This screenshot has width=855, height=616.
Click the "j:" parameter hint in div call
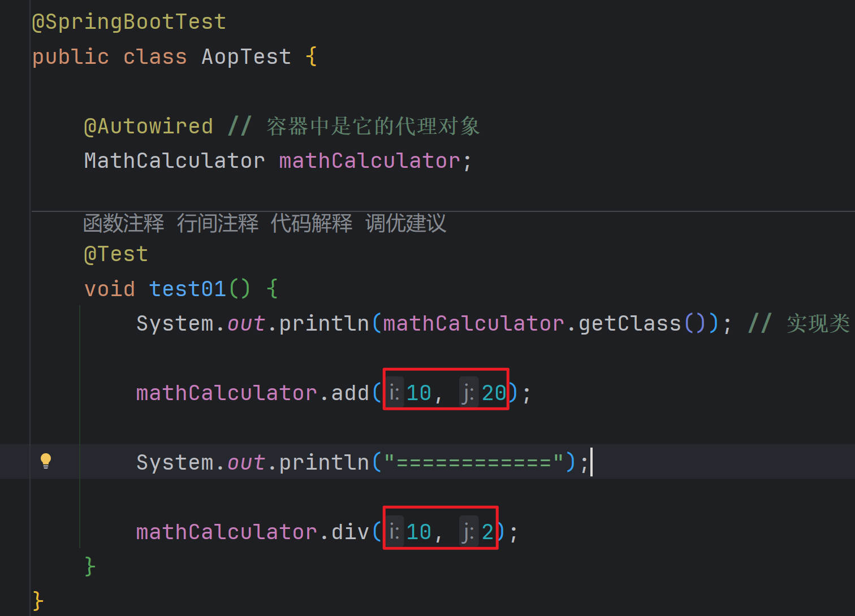click(x=468, y=532)
